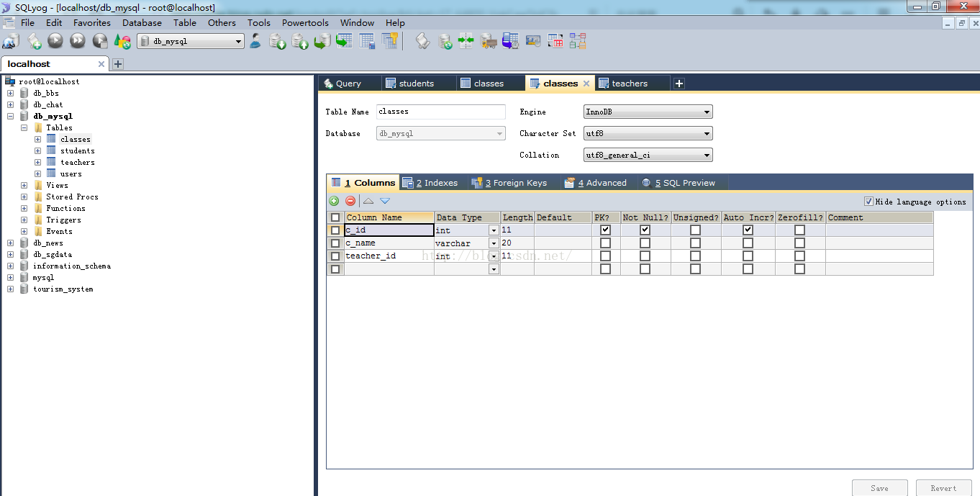
Task: Select the teachers table in tree
Action: (x=77, y=162)
